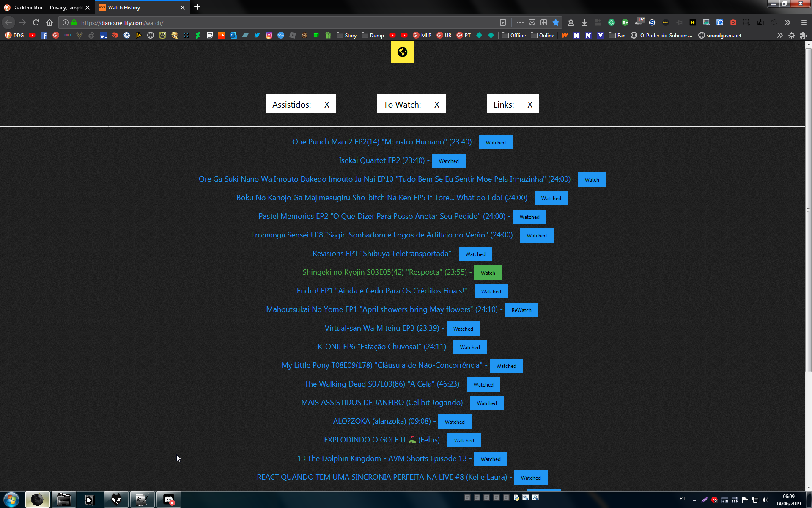Open the Isekai Quartet EP2 link

click(382, 160)
